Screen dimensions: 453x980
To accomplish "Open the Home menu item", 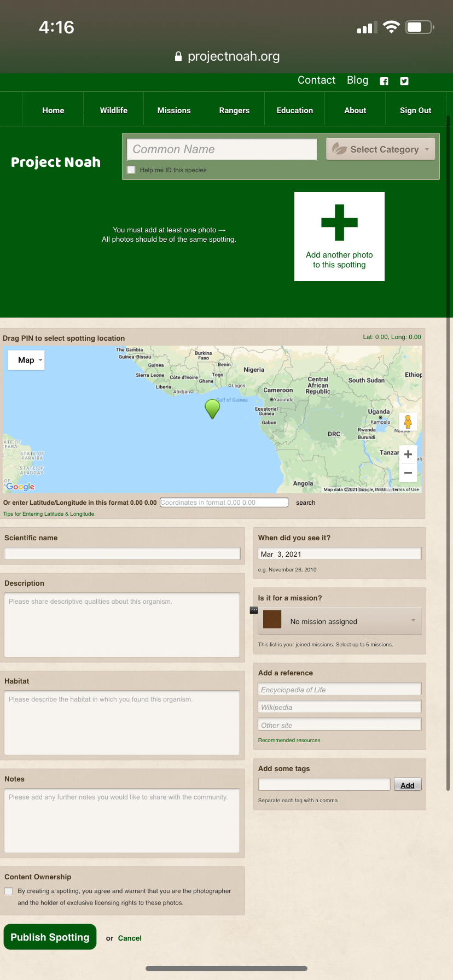I will (x=53, y=110).
